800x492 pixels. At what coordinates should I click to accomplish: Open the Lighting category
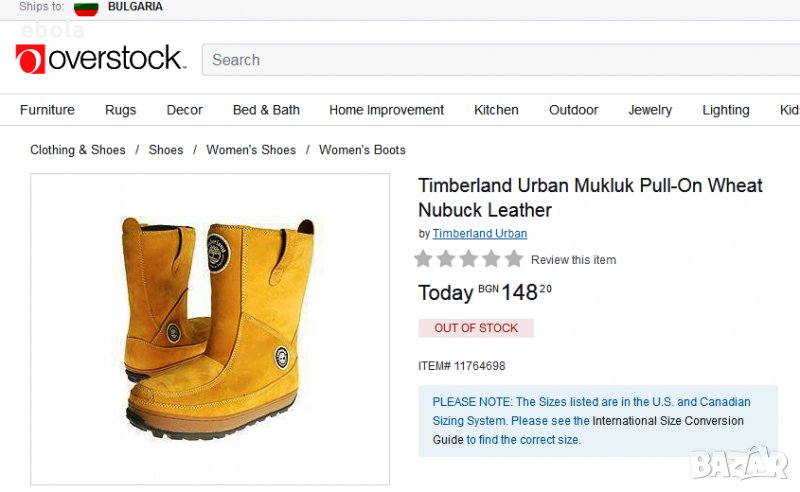pos(725,110)
